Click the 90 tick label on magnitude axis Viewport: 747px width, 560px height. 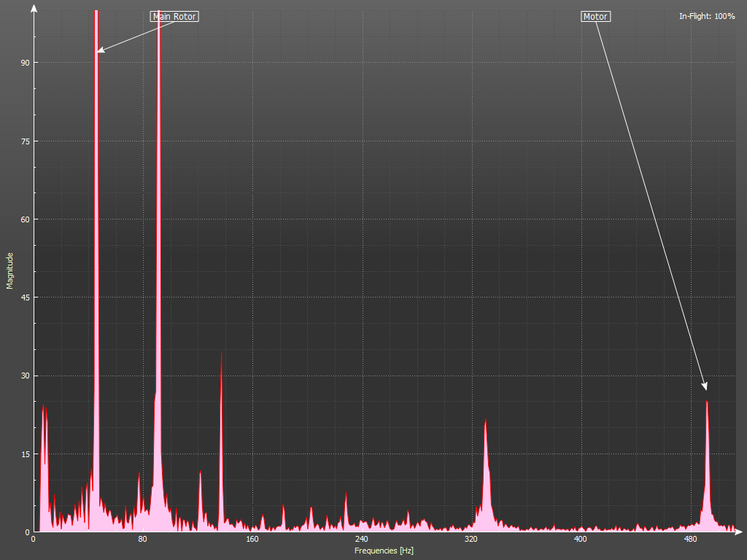[x=25, y=63]
